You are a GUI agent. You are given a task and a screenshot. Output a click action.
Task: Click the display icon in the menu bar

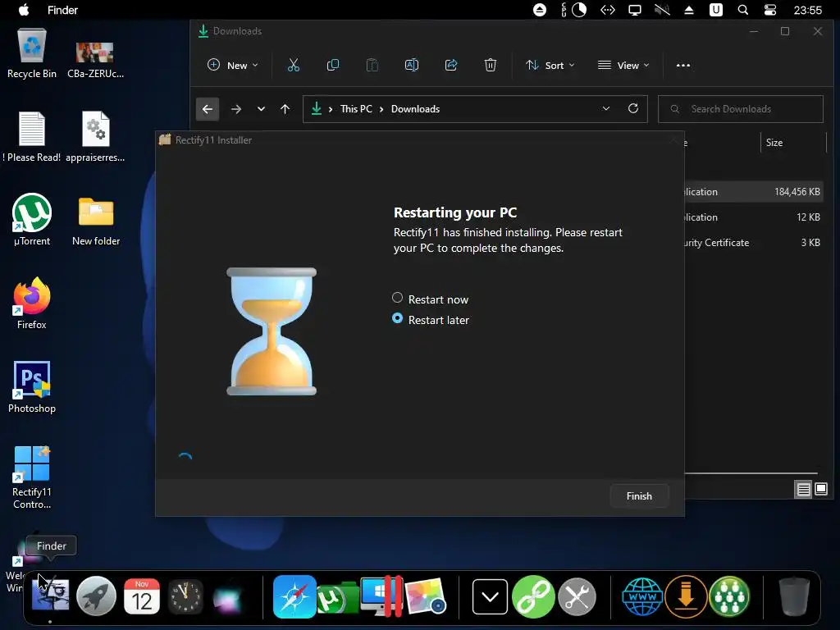pyautogui.click(x=635, y=10)
